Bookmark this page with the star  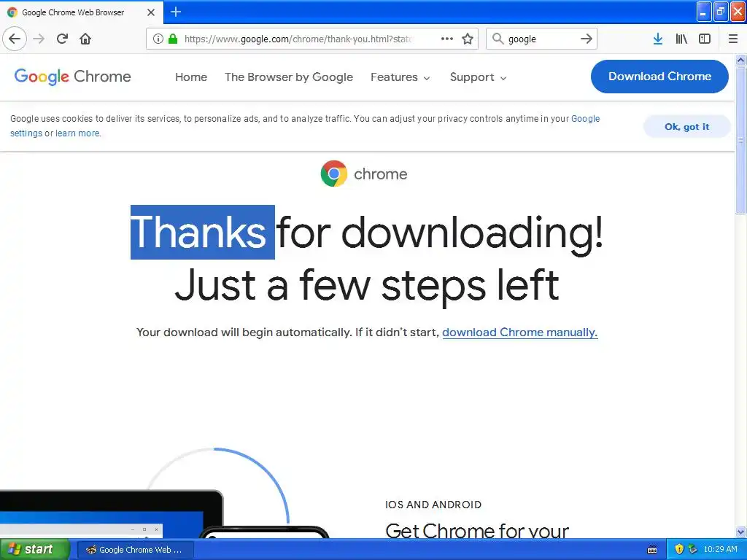pyautogui.click(x=468, y=39)
